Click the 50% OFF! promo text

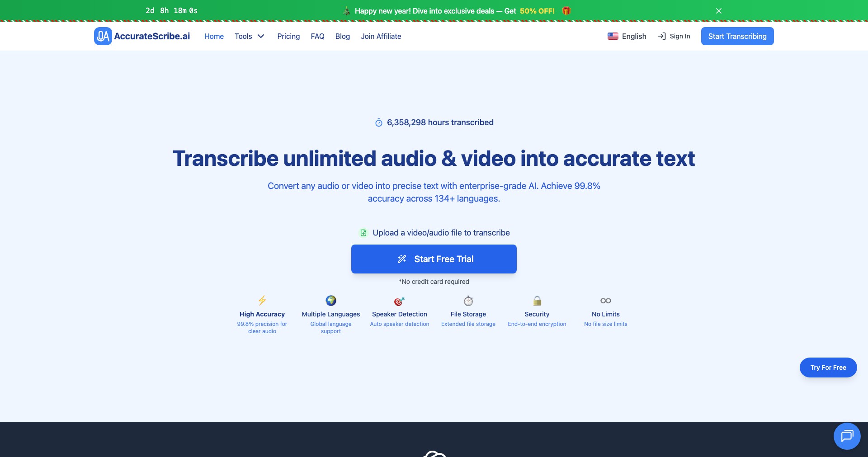537,11
